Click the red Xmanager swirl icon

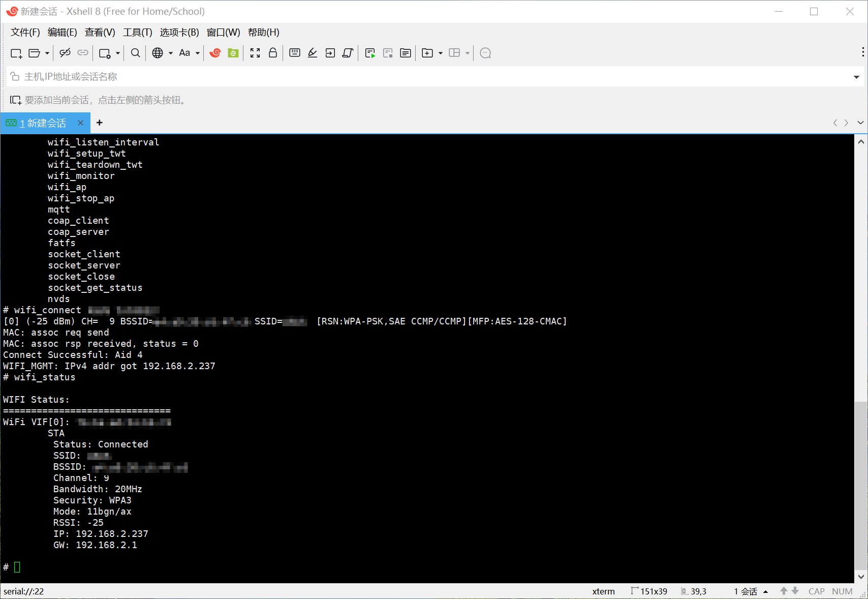[215, 53]
